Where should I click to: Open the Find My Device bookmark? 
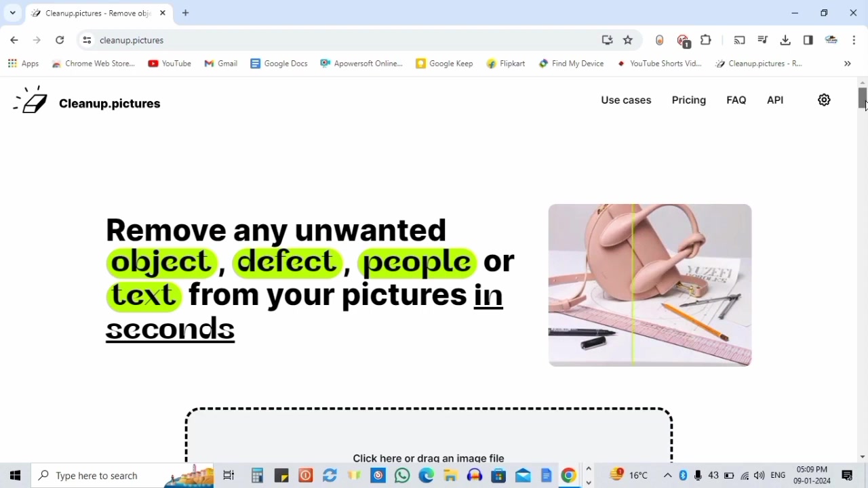point(571,63)
